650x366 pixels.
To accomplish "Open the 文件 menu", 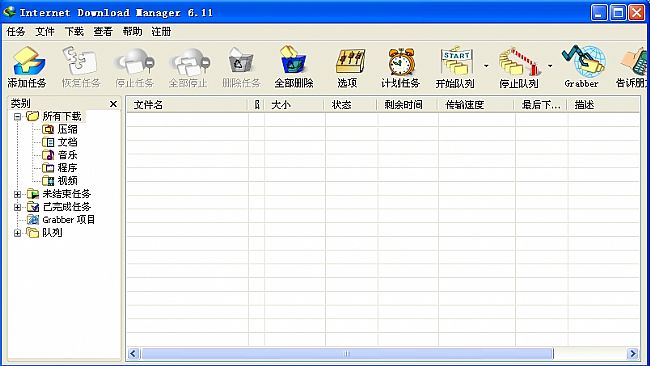I will tap(45, 32).
